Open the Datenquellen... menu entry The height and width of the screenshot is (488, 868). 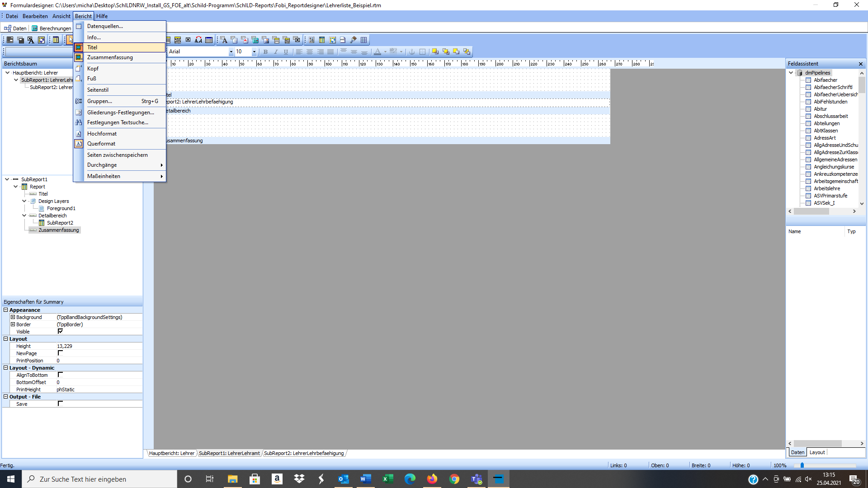[x=120, y=26]
